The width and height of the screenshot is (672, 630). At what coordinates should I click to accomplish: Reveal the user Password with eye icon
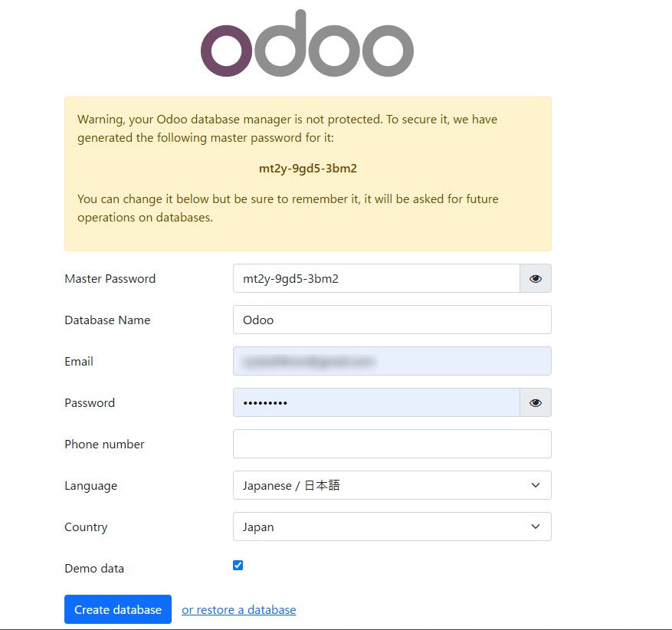pyautogui.click(x=536, y=403)
